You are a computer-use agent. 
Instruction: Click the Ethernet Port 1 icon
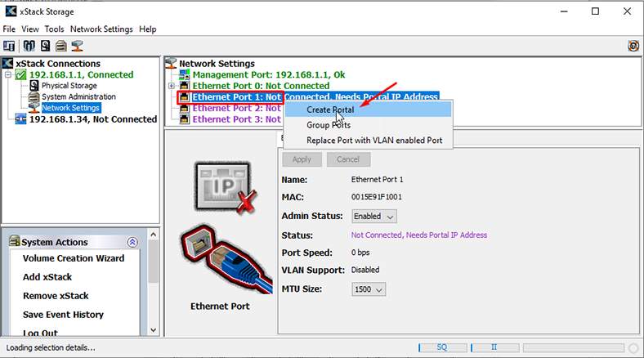click(x=185, y=97)
